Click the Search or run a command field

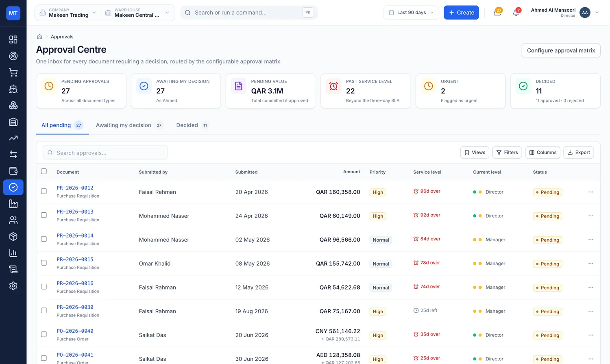tap(249, 13)
